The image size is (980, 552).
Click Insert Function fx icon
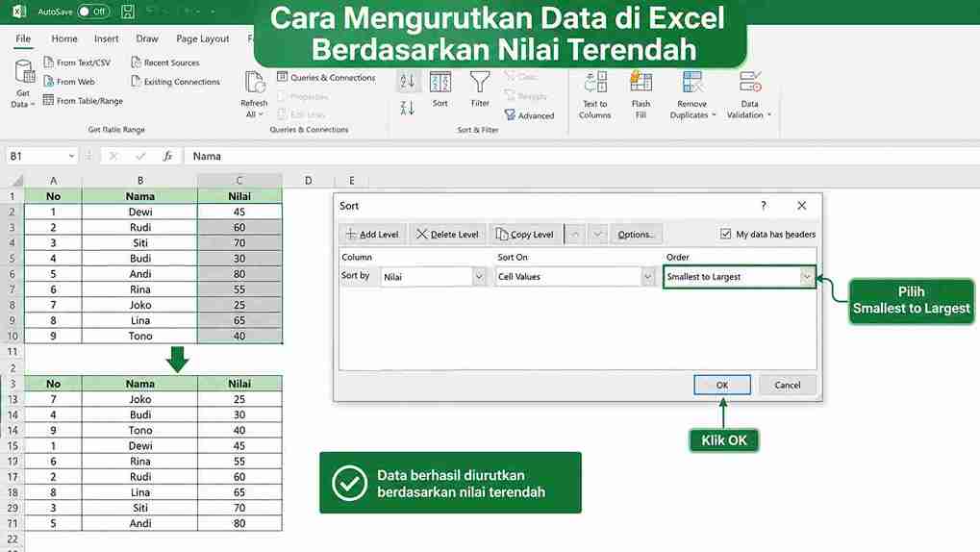167,157
